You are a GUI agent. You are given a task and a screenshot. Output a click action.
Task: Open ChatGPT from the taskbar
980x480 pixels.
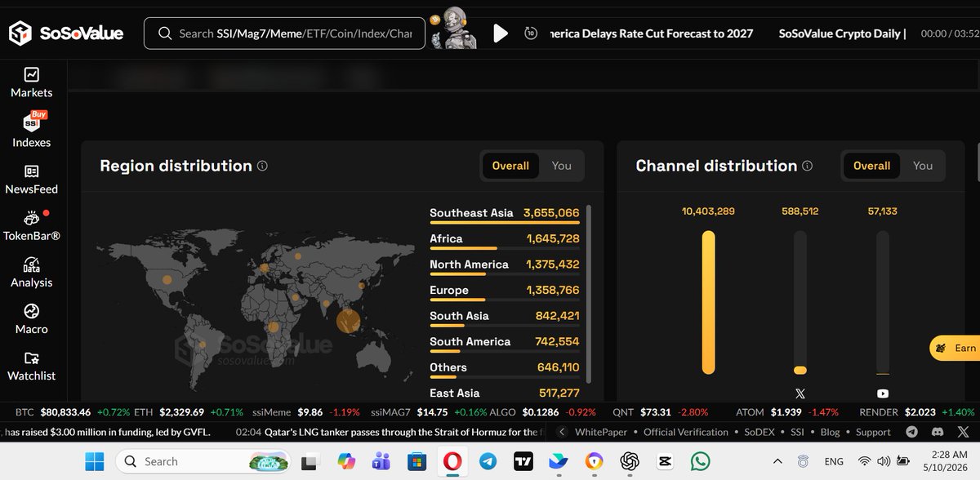(x=629, y=462)
